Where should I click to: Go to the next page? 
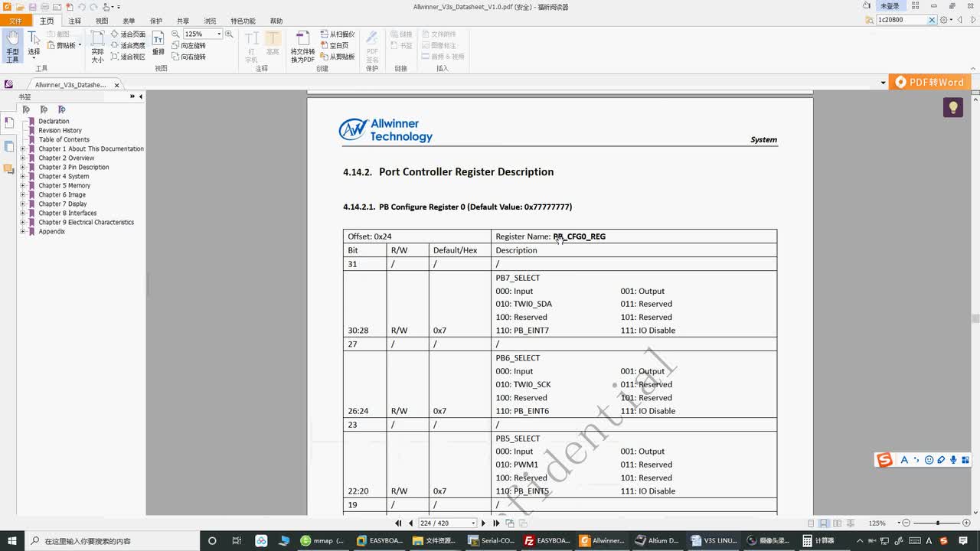click(483, 523)
